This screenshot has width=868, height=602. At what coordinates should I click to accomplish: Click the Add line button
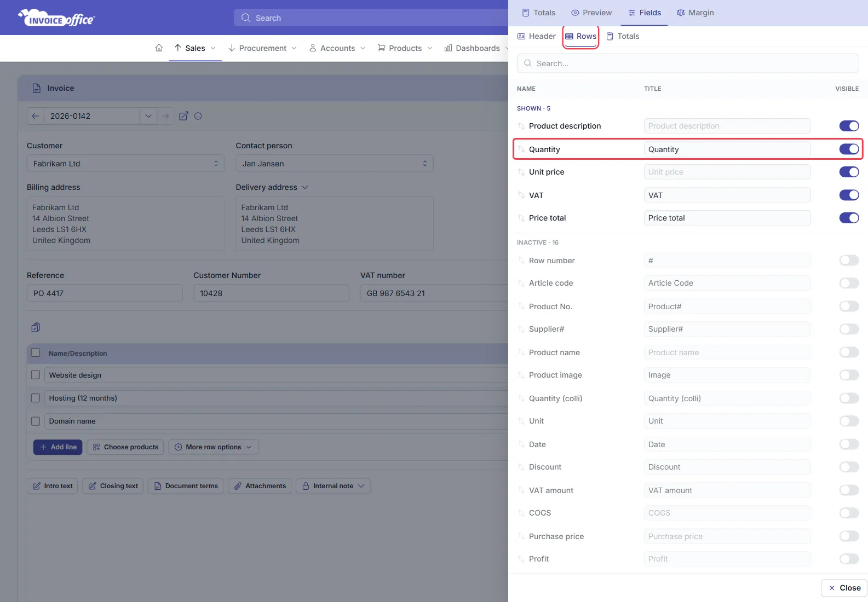click(58, 447)
